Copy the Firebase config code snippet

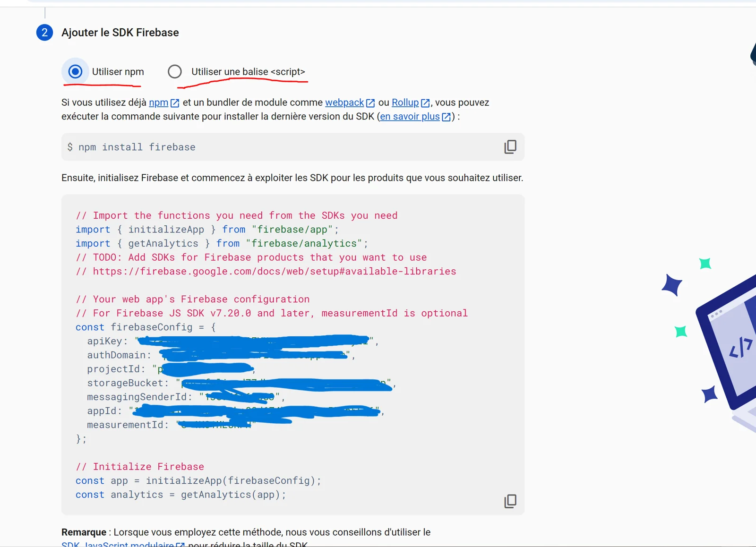tap(510, 501)
